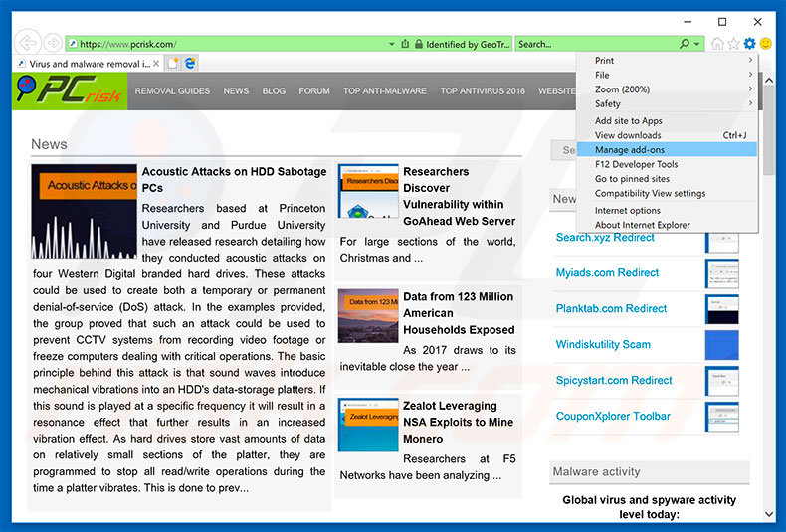Image resolution: width=786 pixels, height=532 pixels.
Task: Click the PCrisk logo
Action: (70, 90)
